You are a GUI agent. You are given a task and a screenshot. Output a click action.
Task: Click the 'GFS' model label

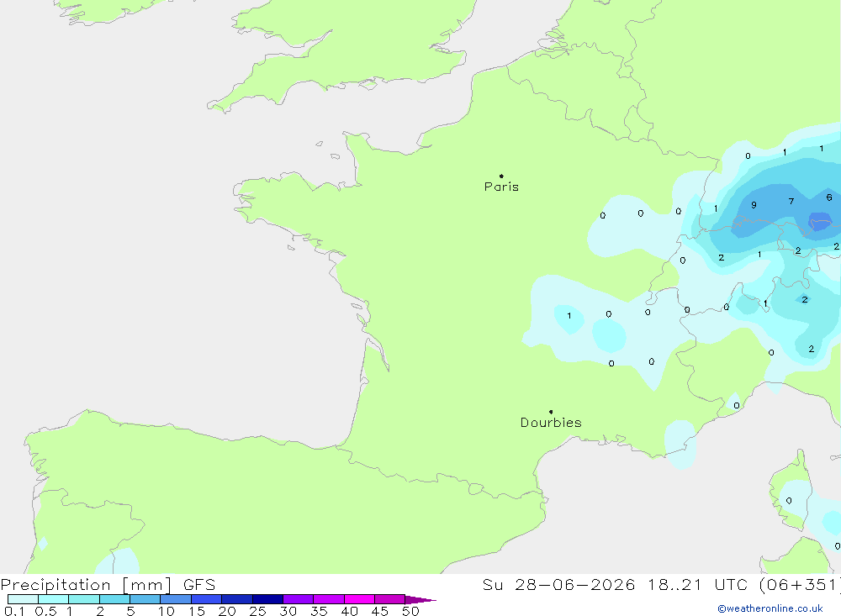coord(199,585)
